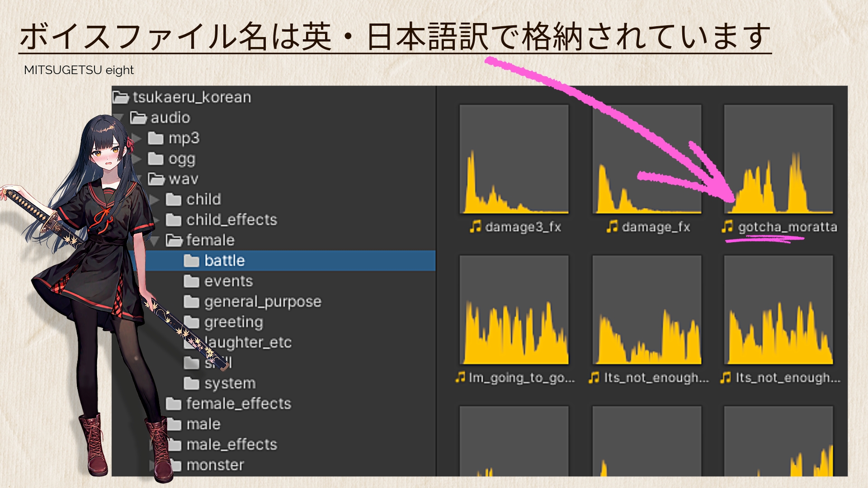Click music note icon beside damage3_fx
Screen dimensions: 868x488
(x=475, y=226)
